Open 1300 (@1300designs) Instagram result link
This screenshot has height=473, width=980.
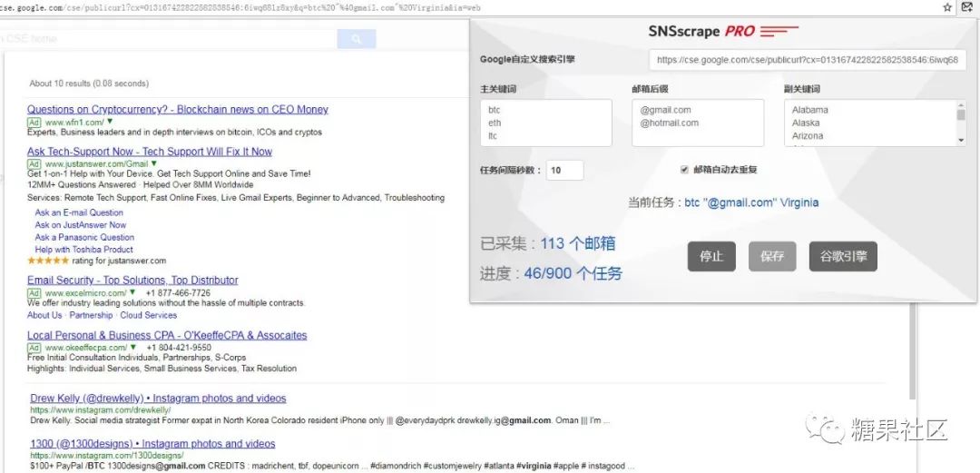152,444
